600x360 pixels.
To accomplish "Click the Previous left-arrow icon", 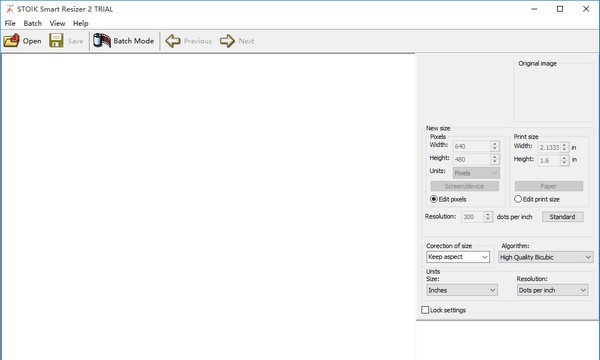I will pos(173,41).
